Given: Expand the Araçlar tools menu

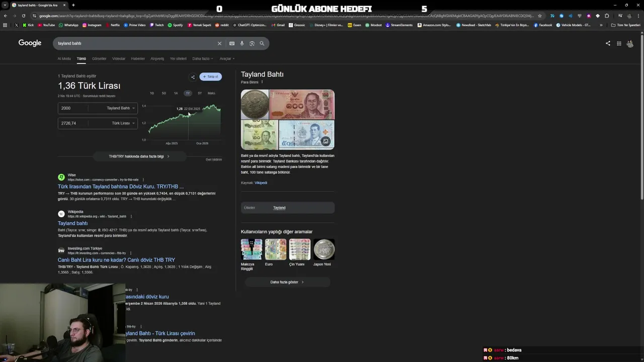Looking at the screenshot, I should pos(226,59).
